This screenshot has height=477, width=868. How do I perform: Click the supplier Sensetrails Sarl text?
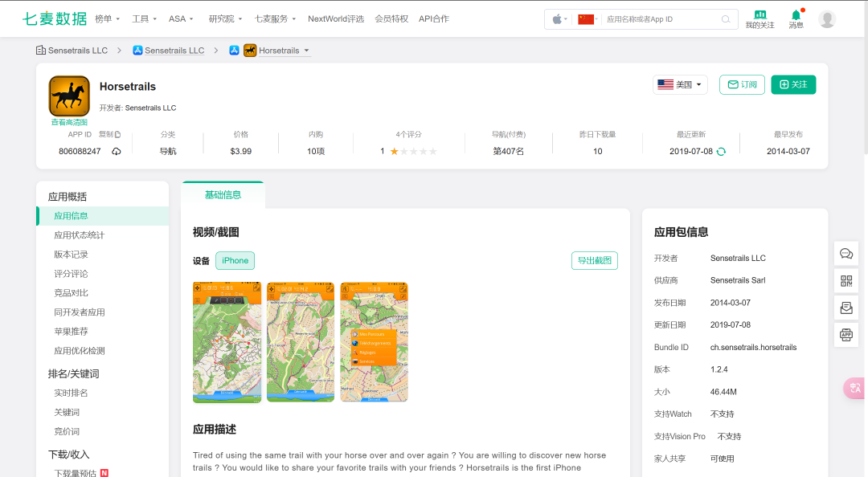(738, 280)
